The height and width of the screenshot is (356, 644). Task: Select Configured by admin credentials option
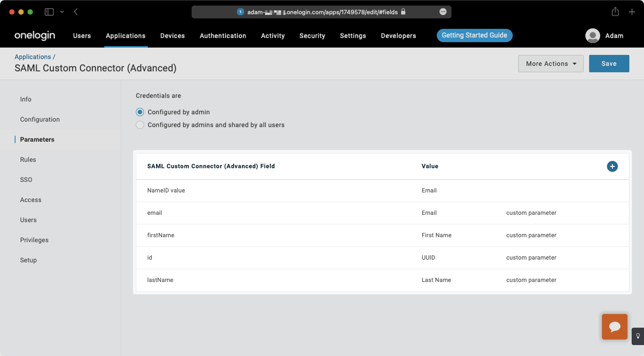point(140,112)
